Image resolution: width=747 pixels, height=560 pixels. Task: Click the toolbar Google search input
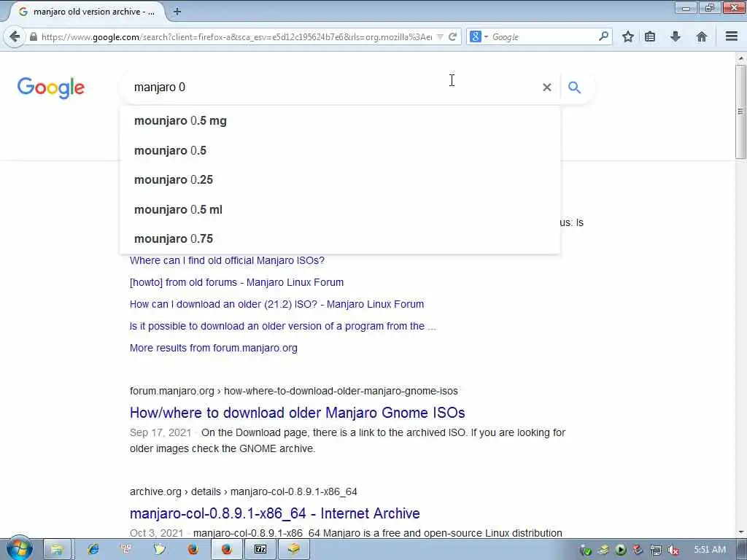pyautogui.click(x=543, y=36)
